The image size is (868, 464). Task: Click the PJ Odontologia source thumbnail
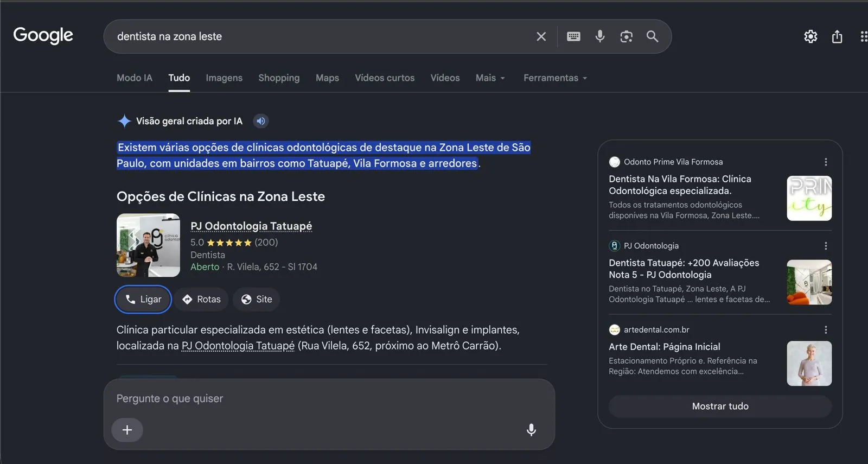809,282
